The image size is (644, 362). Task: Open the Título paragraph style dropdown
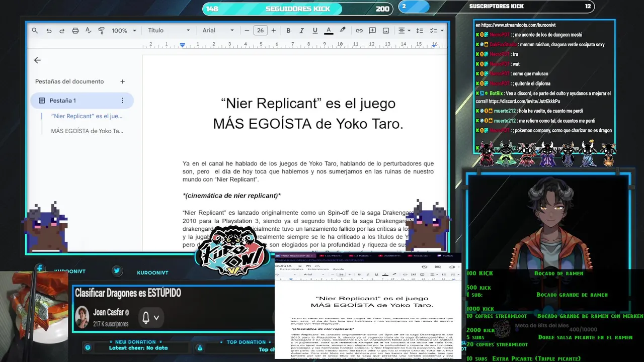click(169, 31)
